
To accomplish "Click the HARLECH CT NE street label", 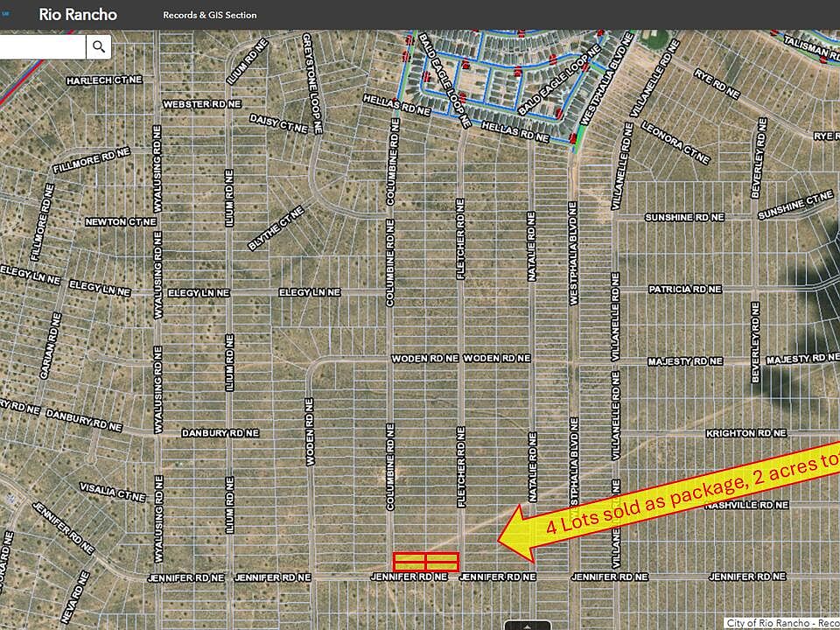I will [x=104, y=80].
